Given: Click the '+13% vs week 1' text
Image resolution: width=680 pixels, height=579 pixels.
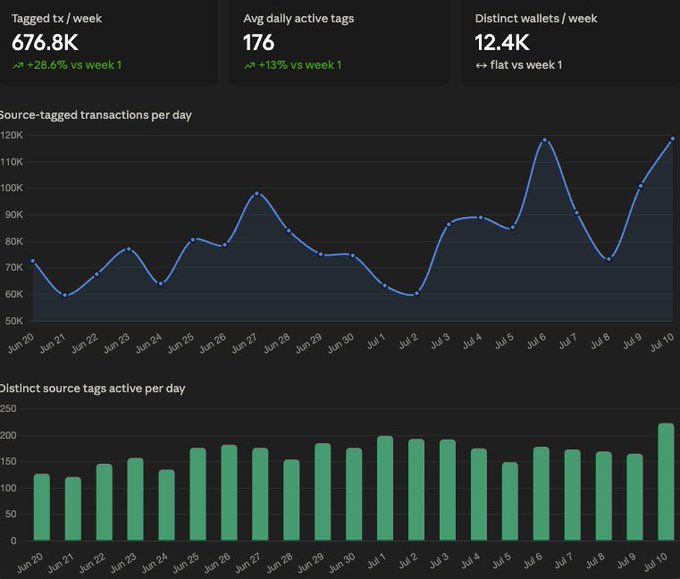Looking at the screenshot, I should [300, 65].
